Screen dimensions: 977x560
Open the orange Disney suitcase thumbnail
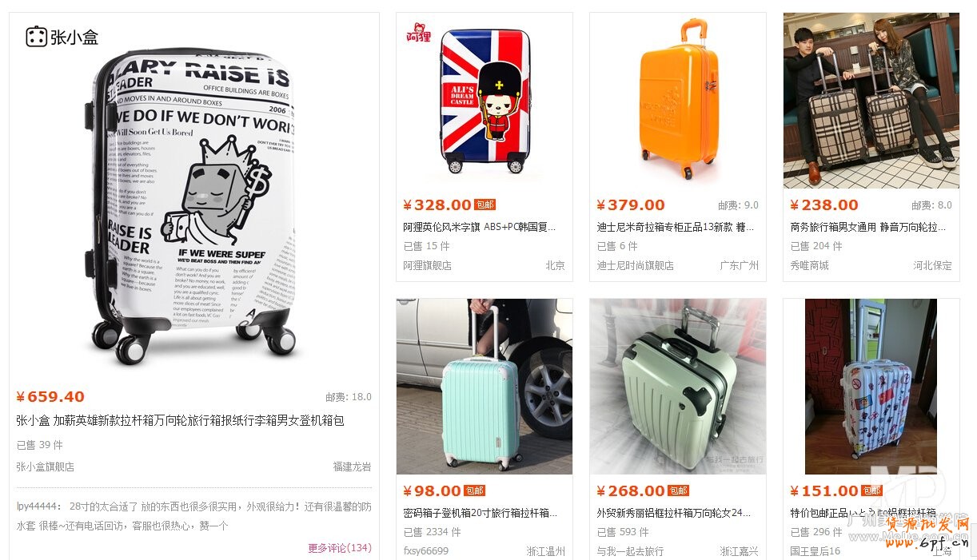[x=678, y=101]
